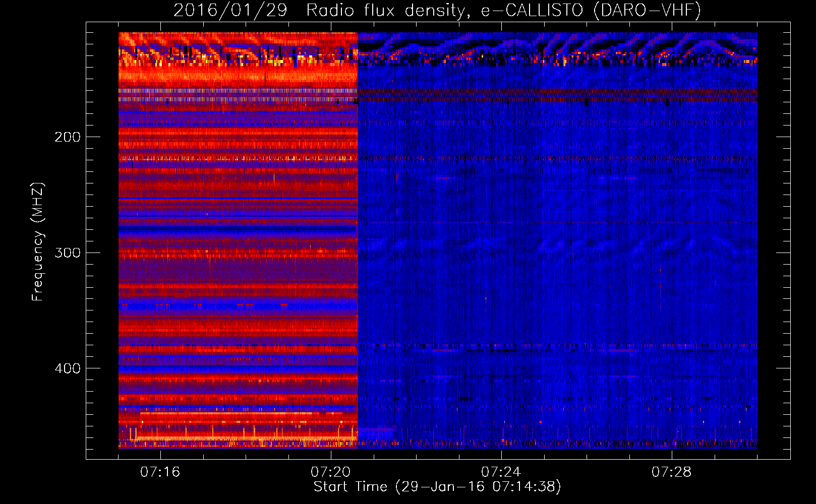Click the blue band near 350 MHz in red region

(x=237, y=305)
